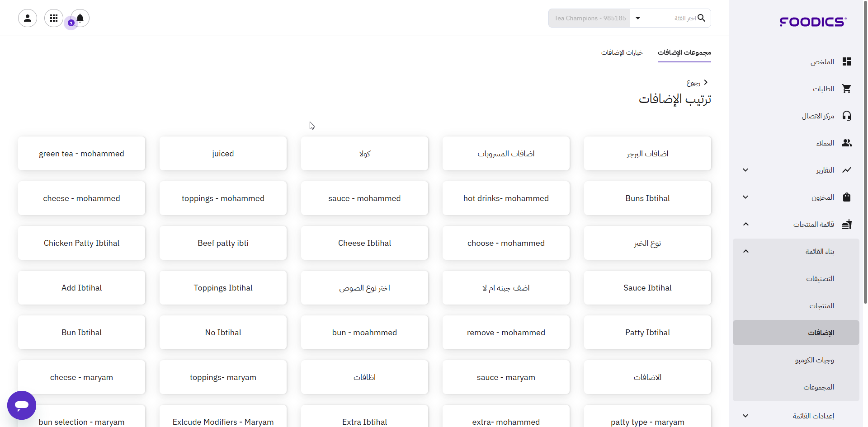Screen dimensions: 868x427
Task: Open التصنيفات in the sidebar
Action: click(x=820, y=278)
